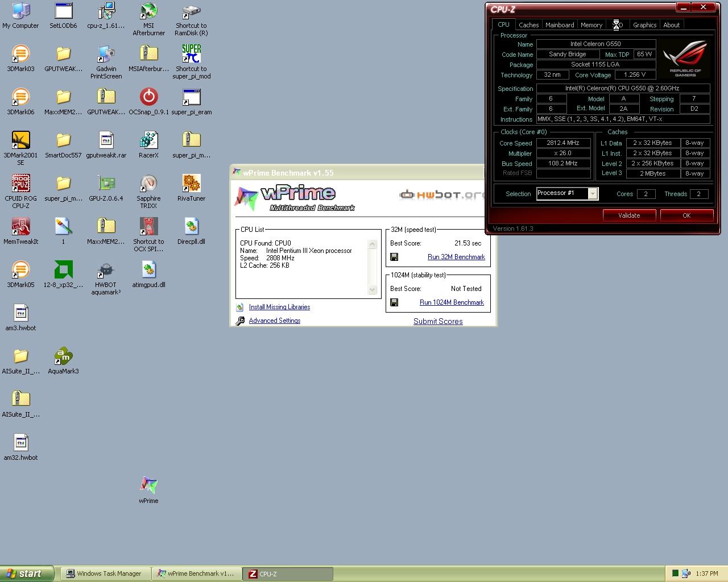Open the Gadwin PrintScreen icon
Viewport: 728px width, 582px height.
[x=106, y=63]
